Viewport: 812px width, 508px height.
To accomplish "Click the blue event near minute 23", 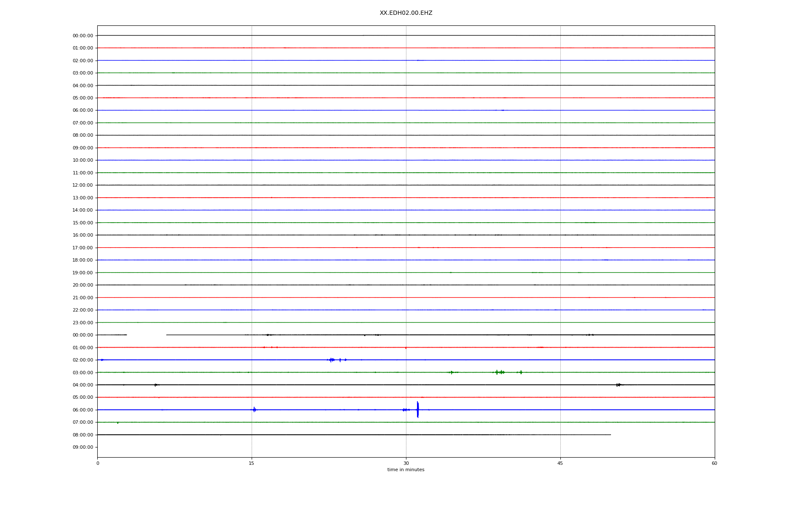I will 332,360.
